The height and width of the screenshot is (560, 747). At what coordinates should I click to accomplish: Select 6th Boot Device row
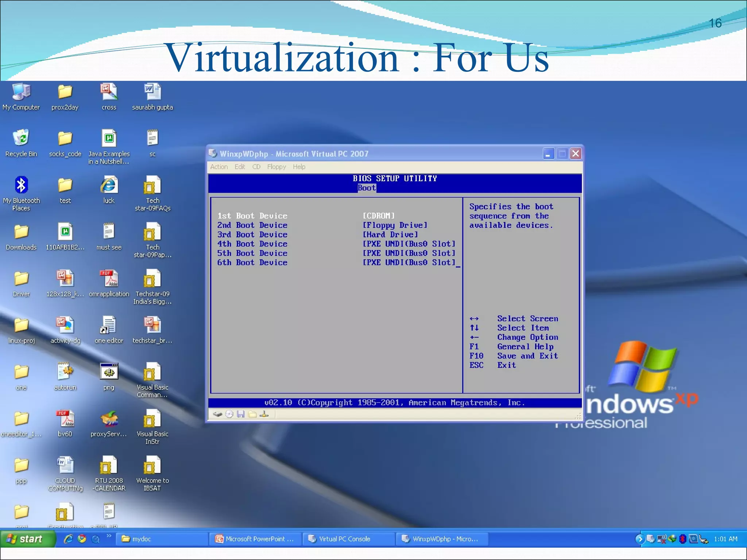point(336,262)
